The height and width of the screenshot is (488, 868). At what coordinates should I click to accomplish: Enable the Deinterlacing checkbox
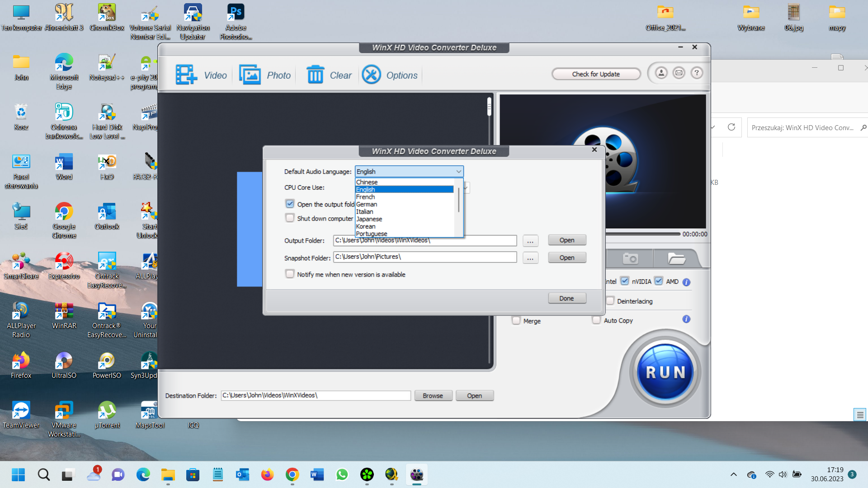610,301
